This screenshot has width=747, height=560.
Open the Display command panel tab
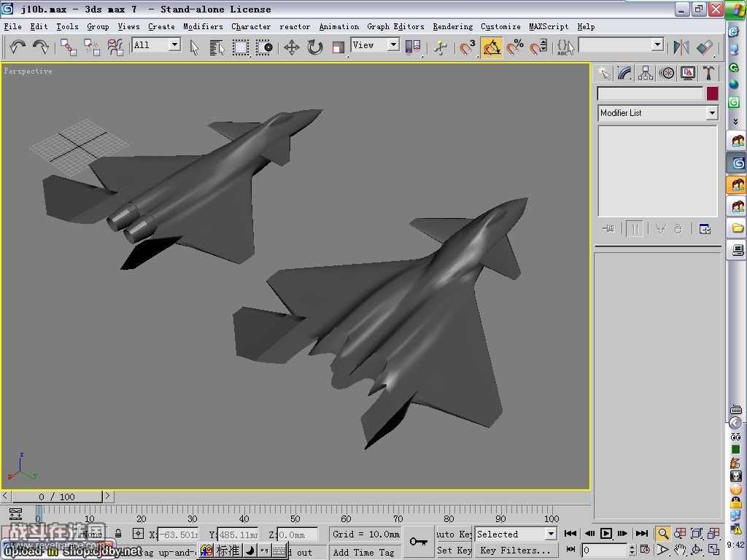[688, 74]
